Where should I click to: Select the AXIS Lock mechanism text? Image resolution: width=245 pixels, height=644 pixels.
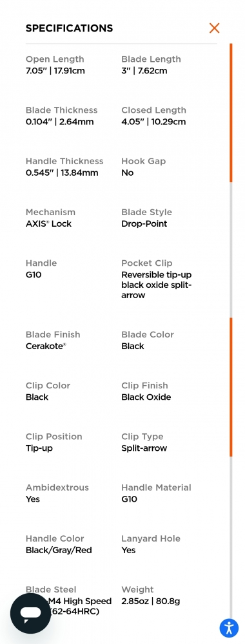coord(48,224)
